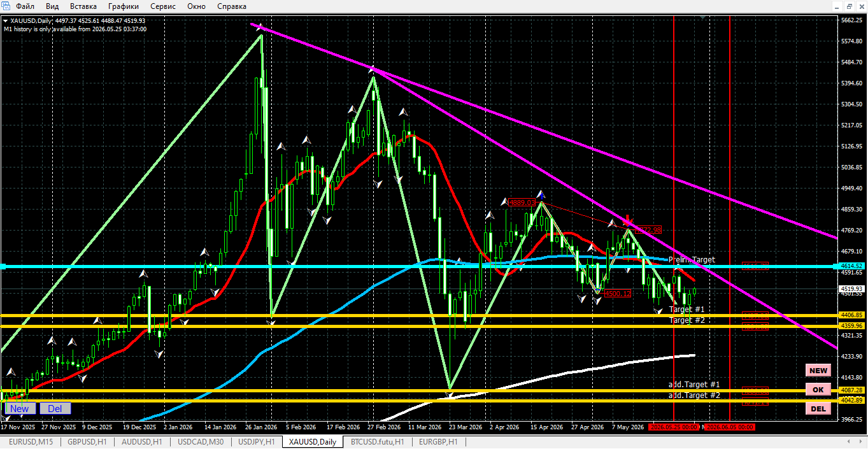Restore the chart child window
Viewport: 868px width, 449px height.
pyautogui.click(x=850, y=6)
